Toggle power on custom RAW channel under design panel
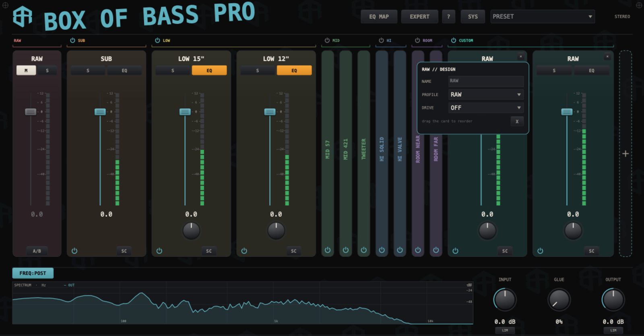This screenshot has width=644, height=336. point(455,251)
